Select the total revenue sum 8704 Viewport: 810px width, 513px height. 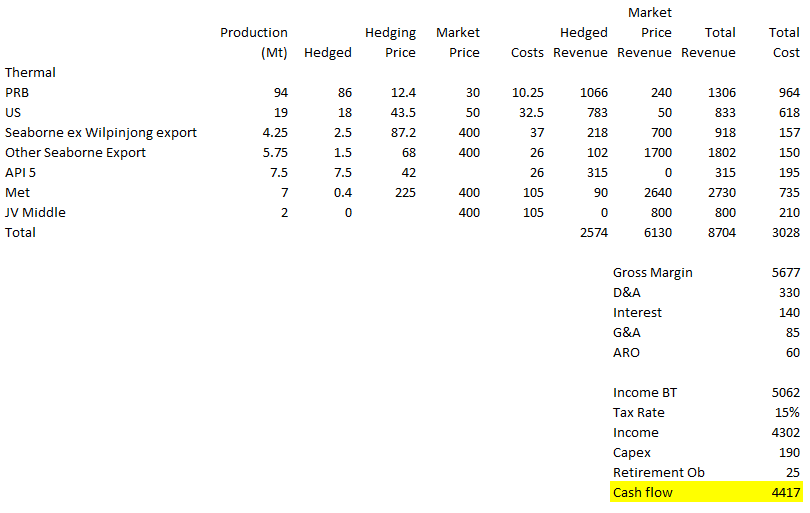point(719,232)
